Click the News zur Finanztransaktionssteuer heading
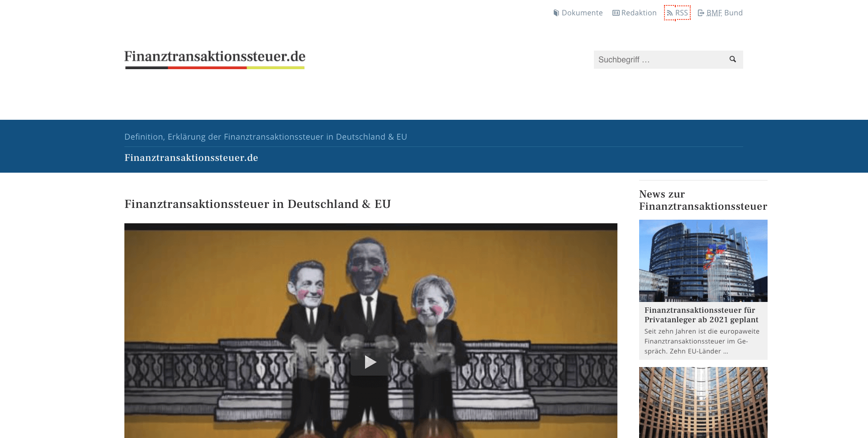 click(703, 200)
